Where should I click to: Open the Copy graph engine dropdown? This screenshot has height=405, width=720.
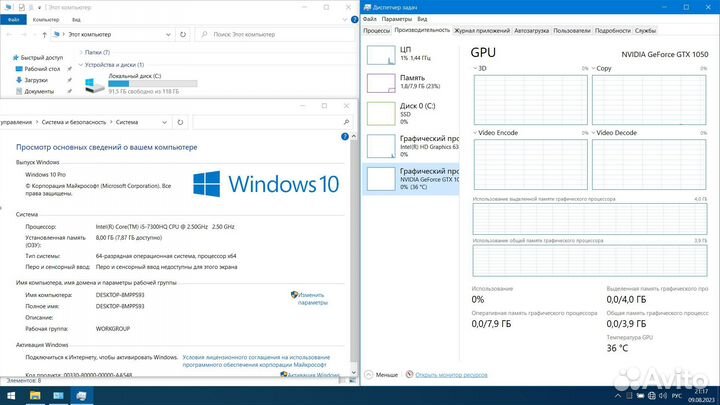[594, 68]
